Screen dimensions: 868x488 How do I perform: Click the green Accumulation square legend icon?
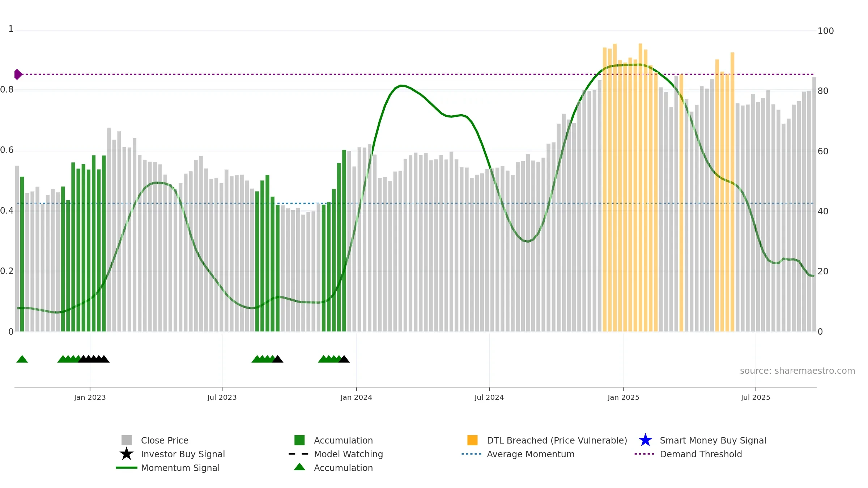point(299,440)
